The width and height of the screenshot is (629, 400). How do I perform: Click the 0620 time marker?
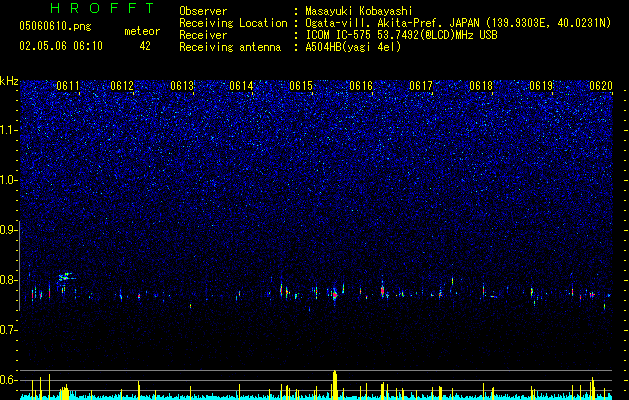(601, 86)
